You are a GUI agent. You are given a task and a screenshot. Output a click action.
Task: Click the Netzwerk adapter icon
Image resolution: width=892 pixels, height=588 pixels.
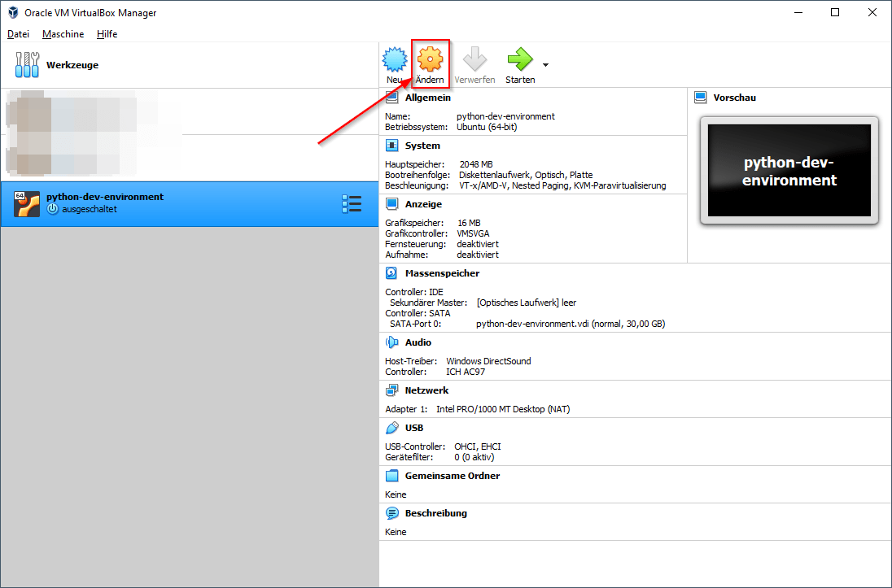(x=392, y=390)
